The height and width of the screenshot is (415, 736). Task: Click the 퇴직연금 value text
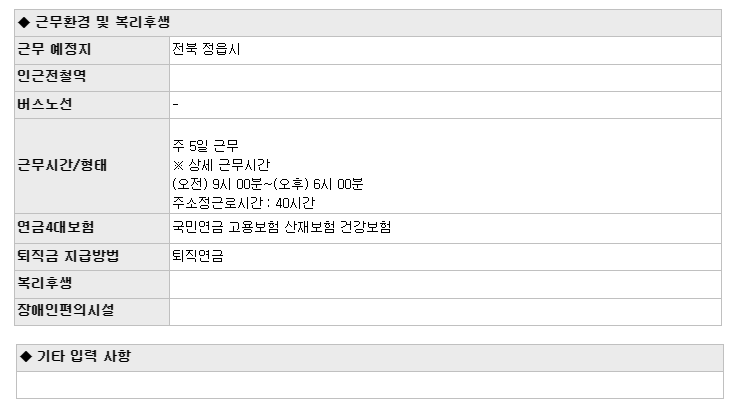(198, 256)
